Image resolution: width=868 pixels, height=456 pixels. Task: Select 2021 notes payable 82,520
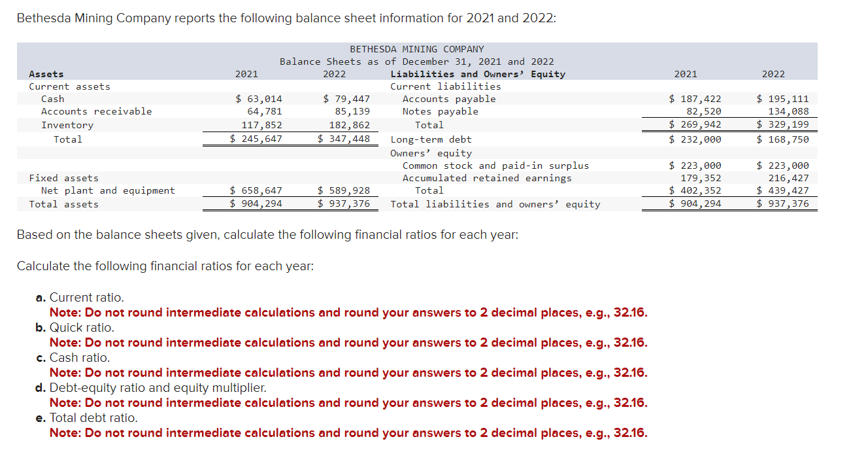704,112
